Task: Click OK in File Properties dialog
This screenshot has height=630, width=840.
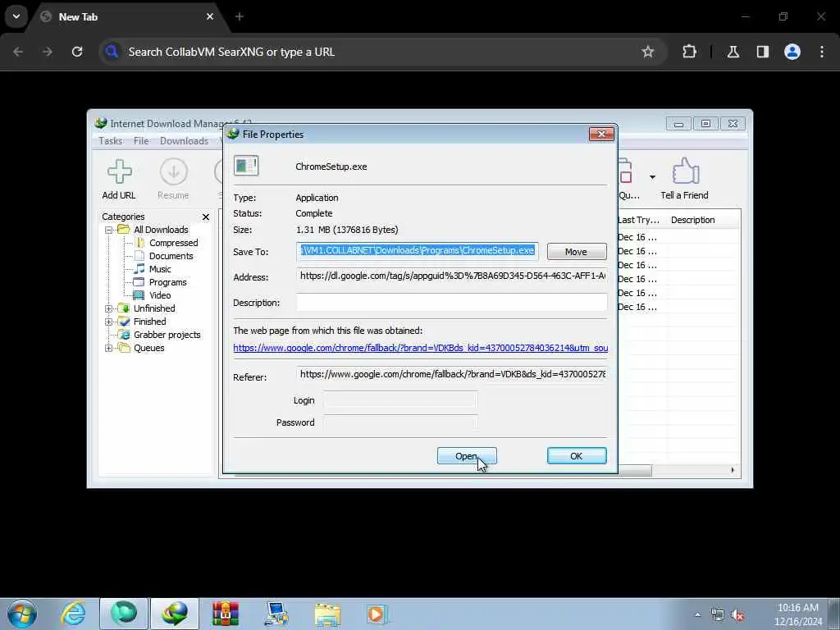Action: (x=577, y=456)
